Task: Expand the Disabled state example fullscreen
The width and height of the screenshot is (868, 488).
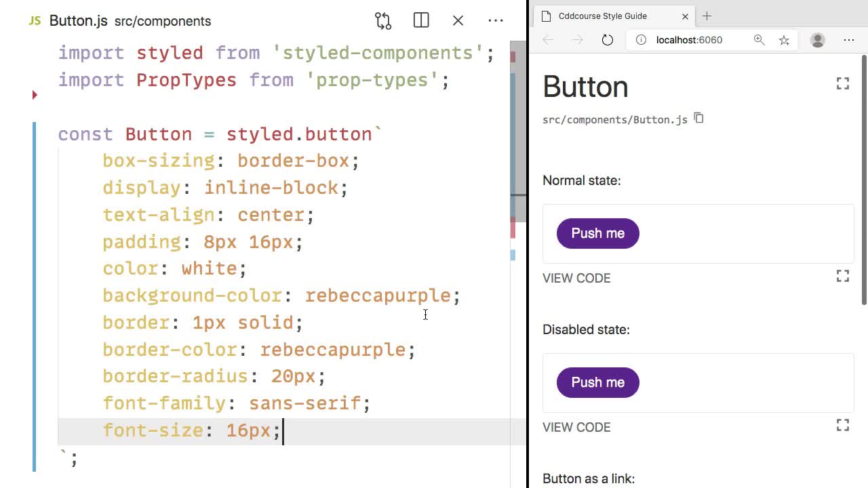Action: [x=843, y=425]
